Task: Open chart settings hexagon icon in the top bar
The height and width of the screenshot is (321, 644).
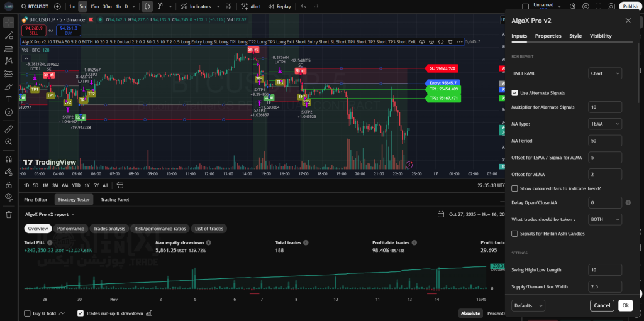Action: [x=586, y=6]
